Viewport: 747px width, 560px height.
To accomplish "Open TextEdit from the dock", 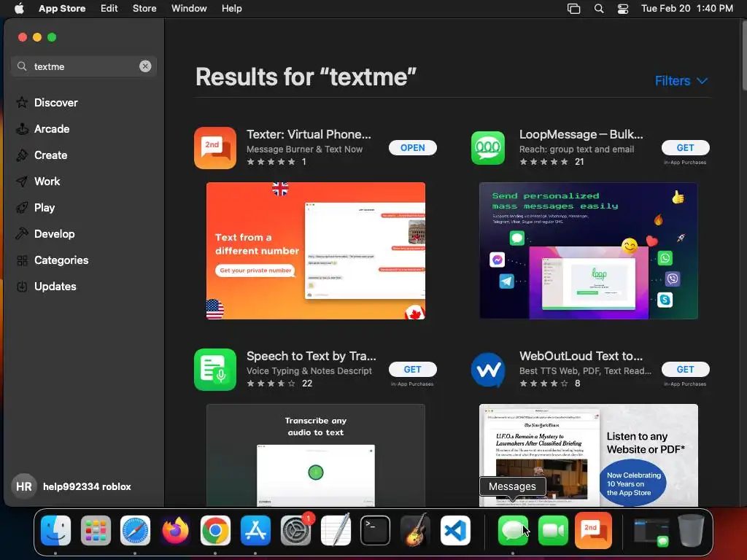I will point(336,531).
